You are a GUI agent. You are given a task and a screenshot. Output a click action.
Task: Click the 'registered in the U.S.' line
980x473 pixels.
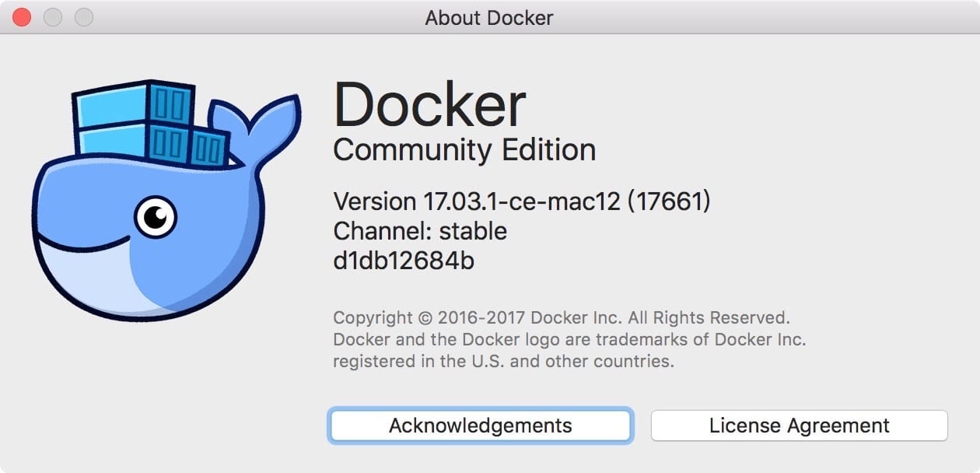tap(504, 361)
